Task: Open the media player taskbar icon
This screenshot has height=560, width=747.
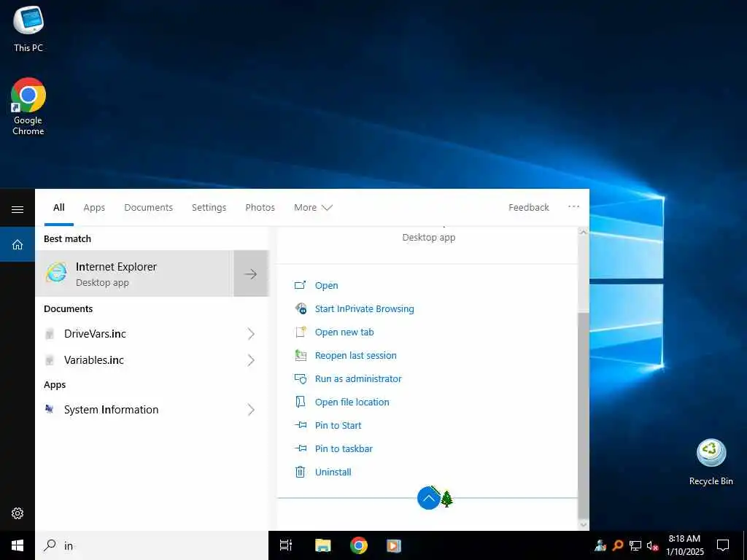Action: pos(393,545)
